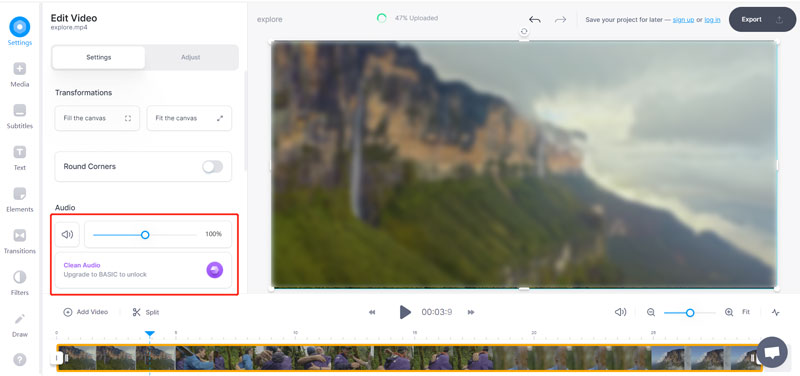Switch to the Adjust tab

(191, 57)
